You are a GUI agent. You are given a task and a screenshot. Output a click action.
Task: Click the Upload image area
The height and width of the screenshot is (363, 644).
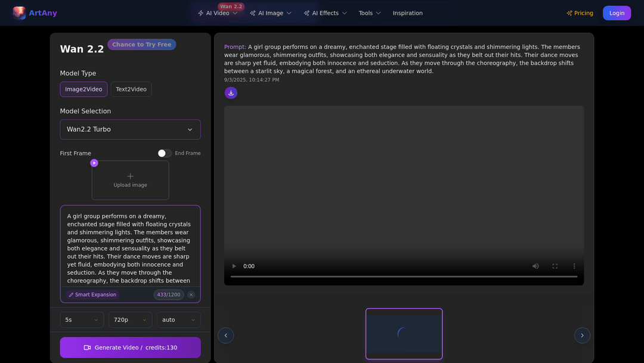[130, 180]
